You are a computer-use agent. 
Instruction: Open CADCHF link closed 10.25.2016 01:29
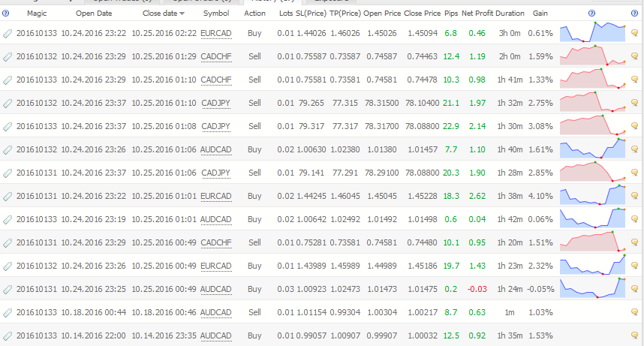point(216,57)
